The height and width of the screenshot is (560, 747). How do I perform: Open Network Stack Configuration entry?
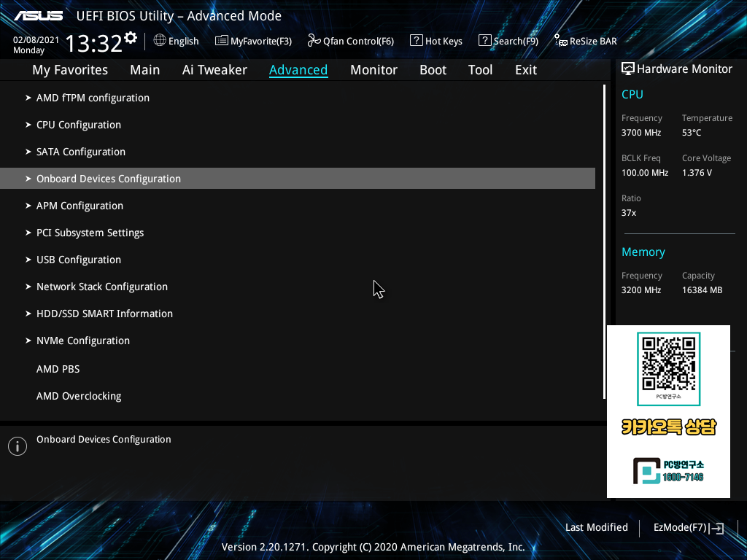point(102,287)
